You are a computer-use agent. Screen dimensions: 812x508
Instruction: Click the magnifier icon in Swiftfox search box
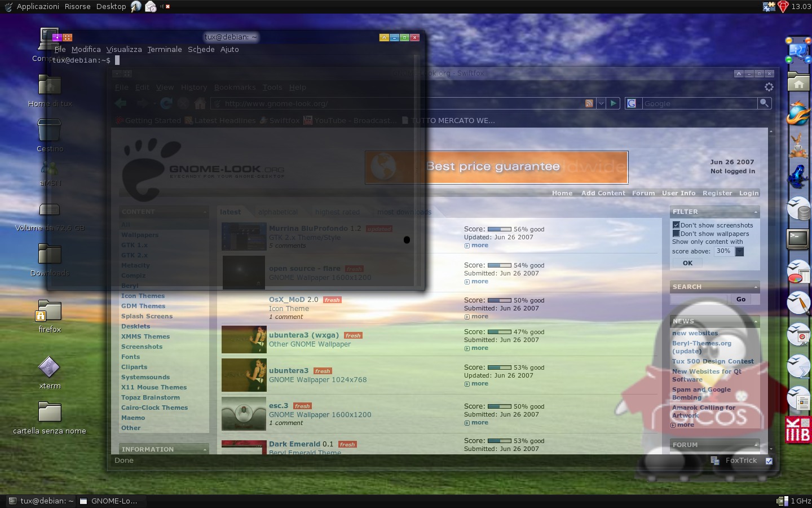tap(764, 103)
